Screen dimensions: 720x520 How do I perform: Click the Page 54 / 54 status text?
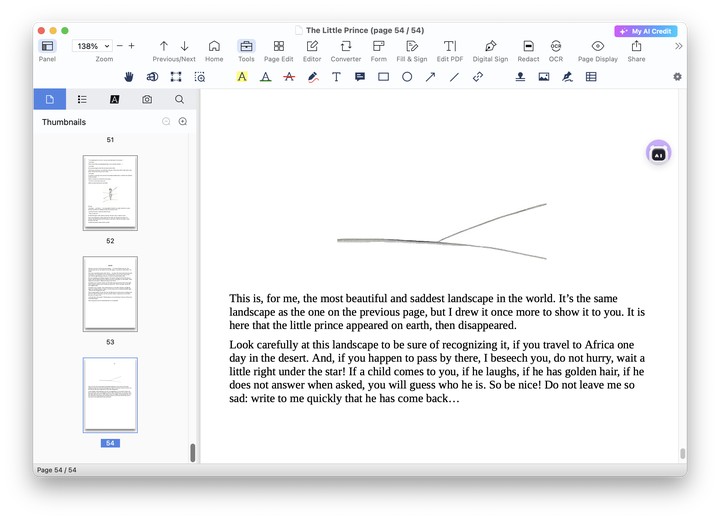[x=56, y=470]
